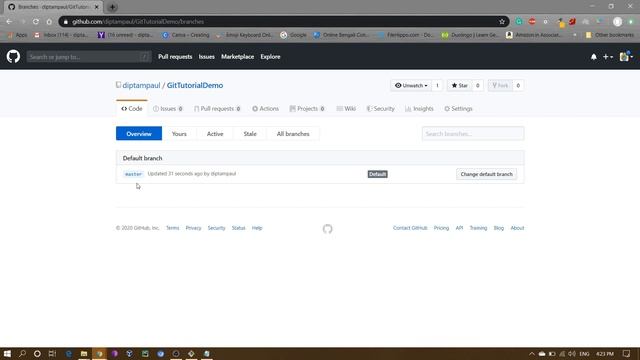640x360 pixels.
Task: Open About footer link
Action: click(517, 228)
